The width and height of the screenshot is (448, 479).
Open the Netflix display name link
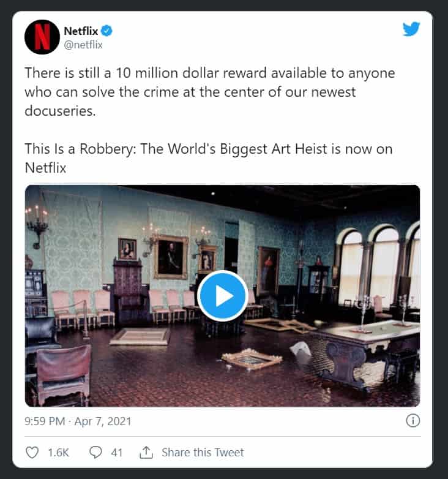point(81,31)
